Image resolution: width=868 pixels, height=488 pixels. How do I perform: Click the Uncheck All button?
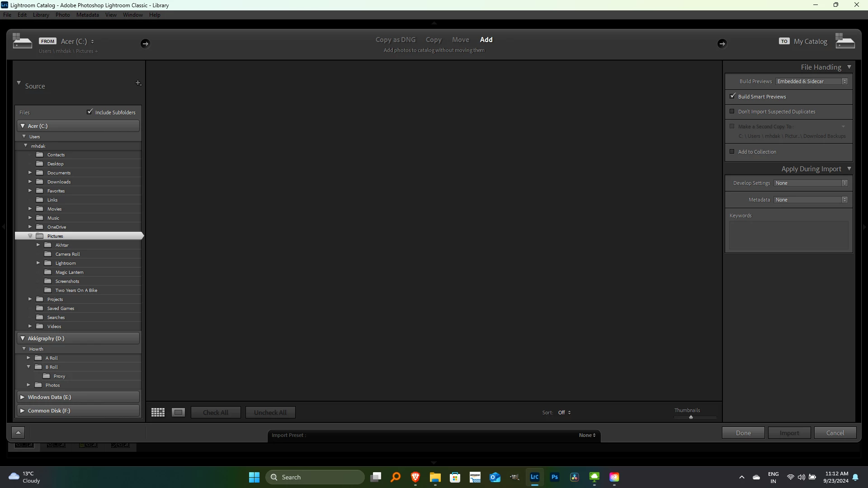click(270, 413)
